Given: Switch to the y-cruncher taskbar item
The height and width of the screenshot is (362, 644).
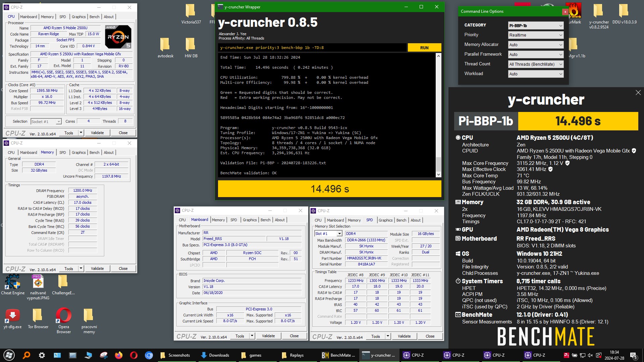Looking at the screenshot, I should click(x=379, y=355).
